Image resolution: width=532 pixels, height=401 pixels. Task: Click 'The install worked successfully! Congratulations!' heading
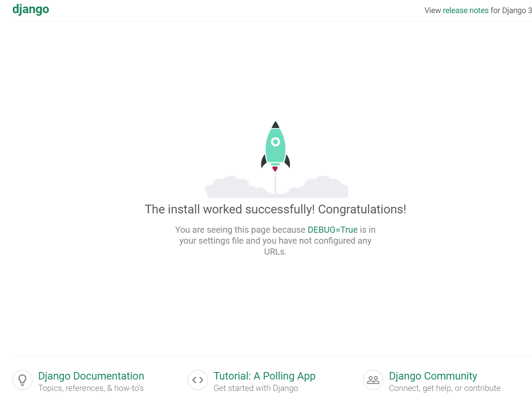tap(275, 209)
